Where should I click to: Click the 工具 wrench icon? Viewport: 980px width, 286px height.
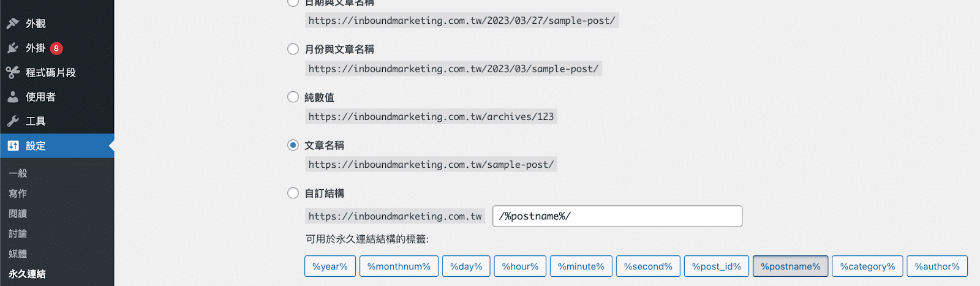click(x=12, y=121)
